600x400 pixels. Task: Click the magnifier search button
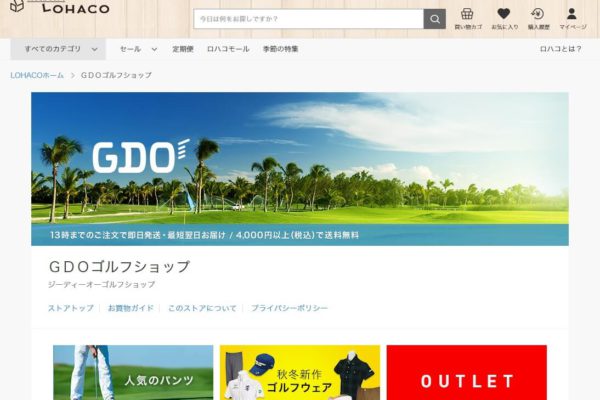click(434, 19)
